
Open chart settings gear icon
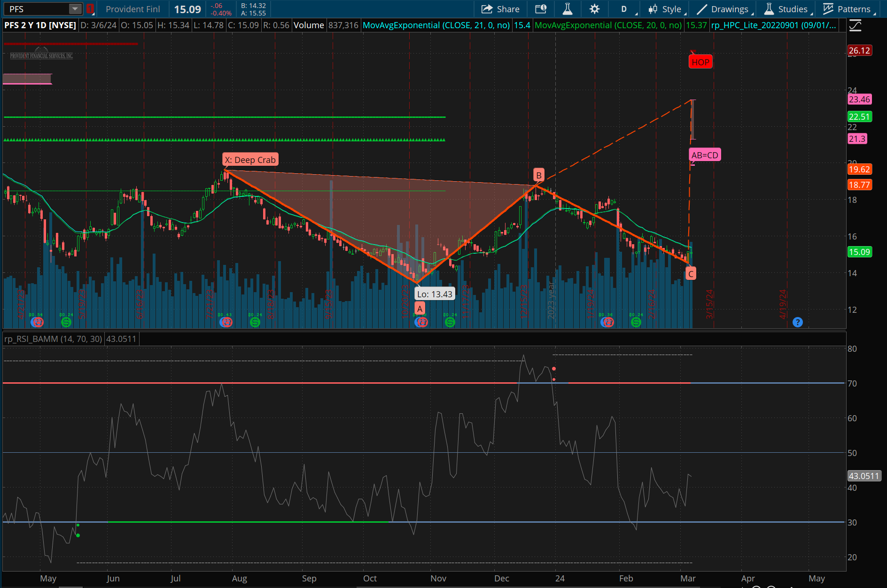click(x=594, y=9)
